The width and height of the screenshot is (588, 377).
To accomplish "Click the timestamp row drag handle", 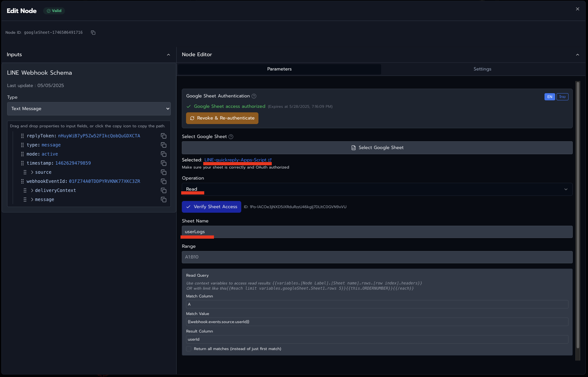I will tap(22, 163).
